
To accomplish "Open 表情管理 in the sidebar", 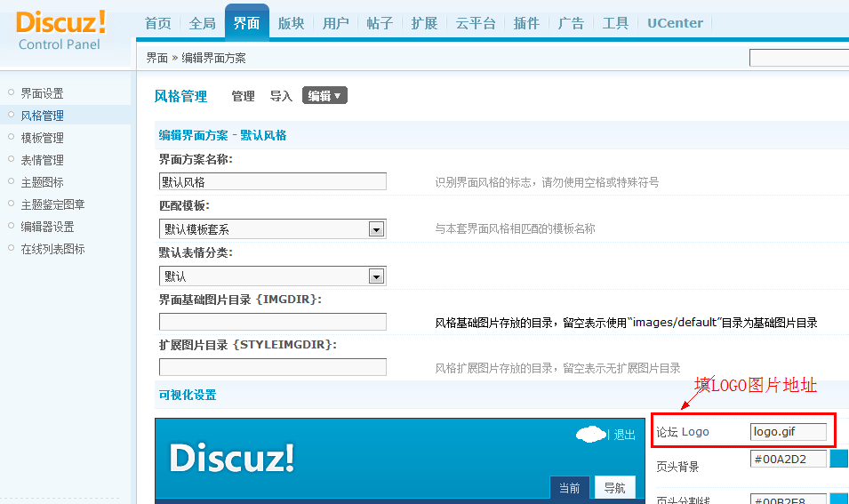I will [x=43, y=160].
